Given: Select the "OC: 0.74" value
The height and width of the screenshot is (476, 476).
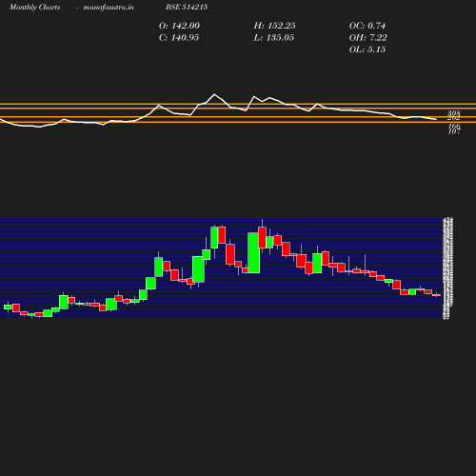Looking at the screenshot, I should point(367,26).
